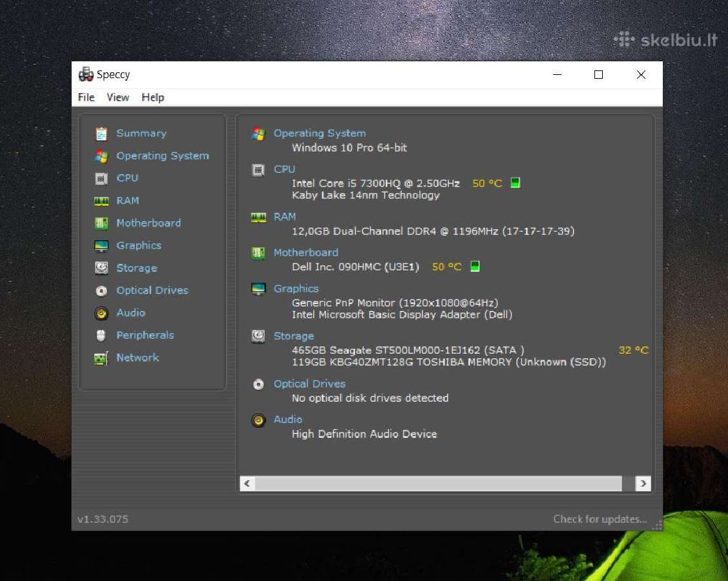Click the green CPU temperature indicator
728x581 pixels.
[515, 183]
